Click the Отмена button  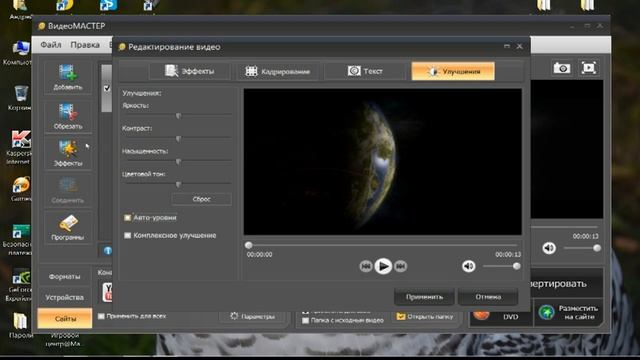(x=488, y=297)
